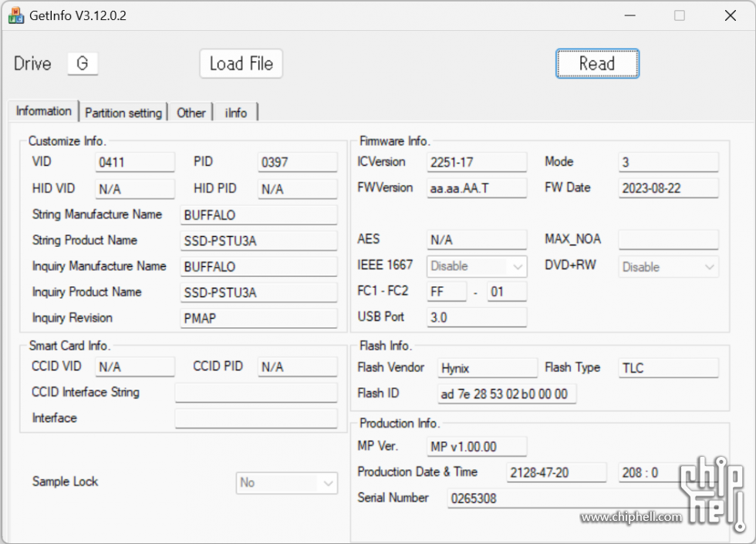
Task: Minimize the GetInfo window
Action: [x=629, y=15]
